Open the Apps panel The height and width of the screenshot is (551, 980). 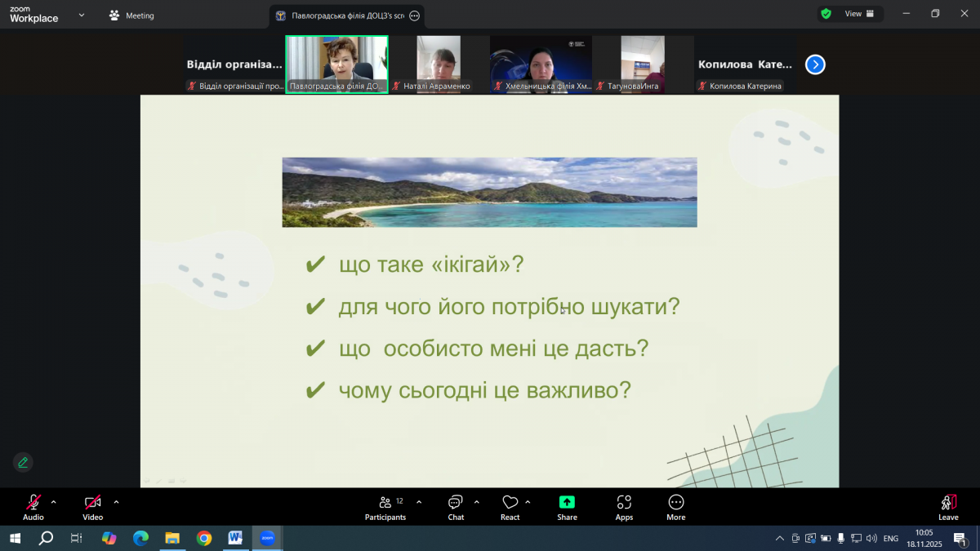(624, 506)
